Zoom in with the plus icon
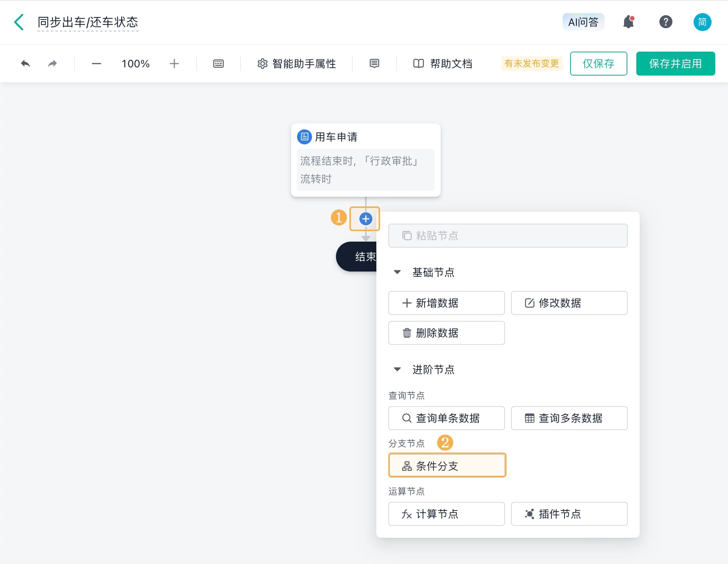728x564 pixels. (174, 64)
